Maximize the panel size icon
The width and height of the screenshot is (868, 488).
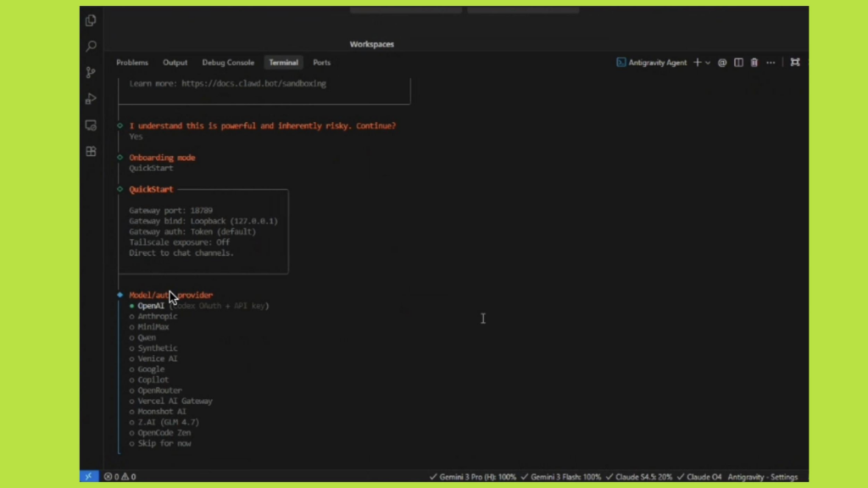click(795, 63)
